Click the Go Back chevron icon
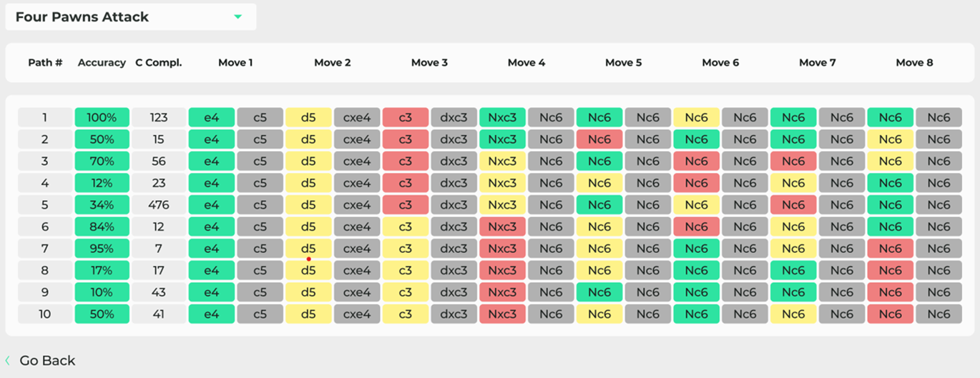This screenshot has width=980, height=378. (8, 361)
